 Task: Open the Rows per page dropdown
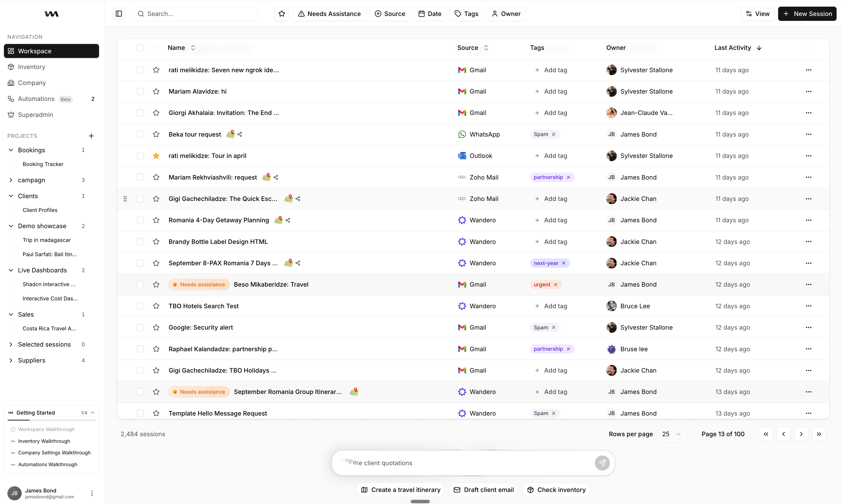(x=671, y=434)
